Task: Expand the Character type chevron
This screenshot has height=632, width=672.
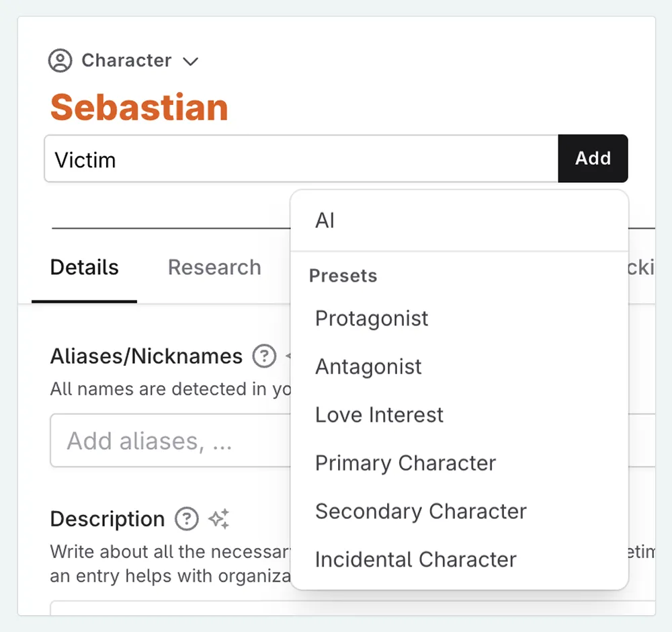Action: [x=191, y=62]
